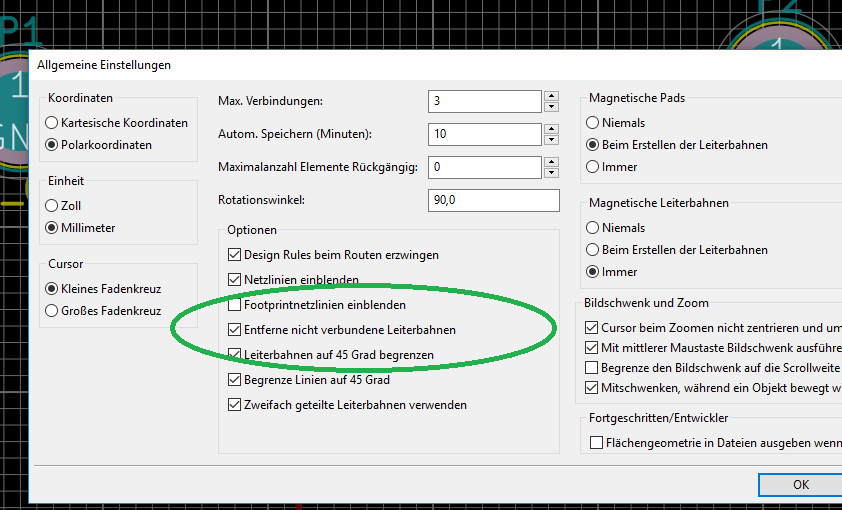Toggle Cursor beim Zoomen nicht zentrieren
The height and width of the screenshot is (510, 842).
coord(591,327)
